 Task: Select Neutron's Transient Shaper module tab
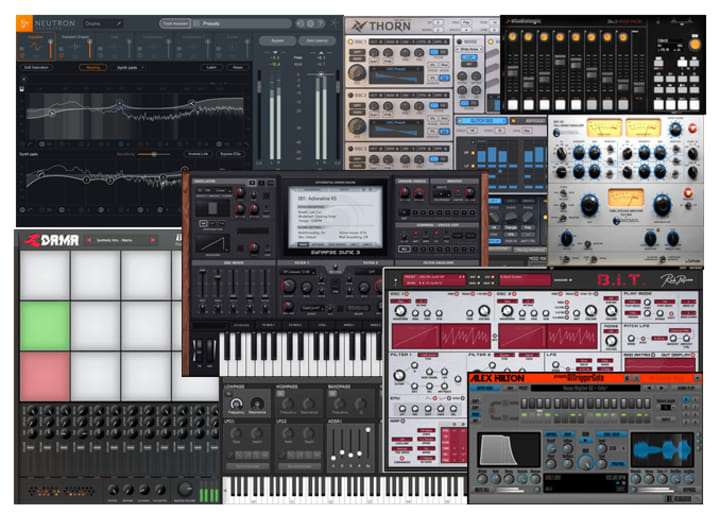76,46
